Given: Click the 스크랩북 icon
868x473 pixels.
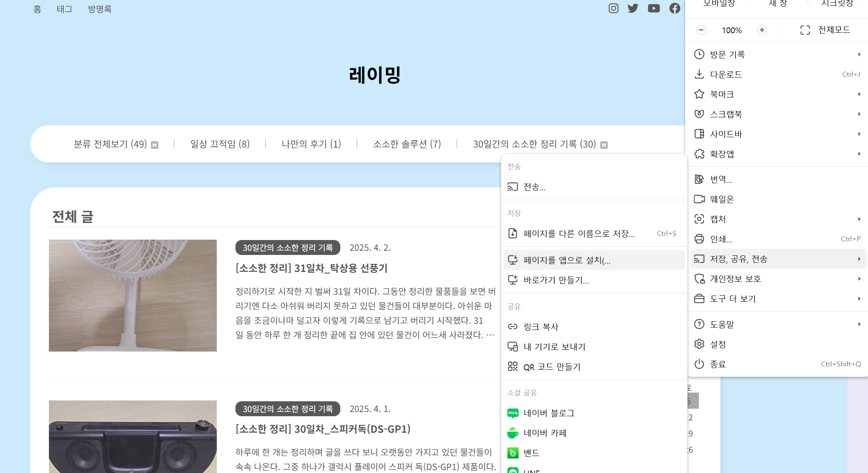Looking at the screenshot, I should pos(699,114).
